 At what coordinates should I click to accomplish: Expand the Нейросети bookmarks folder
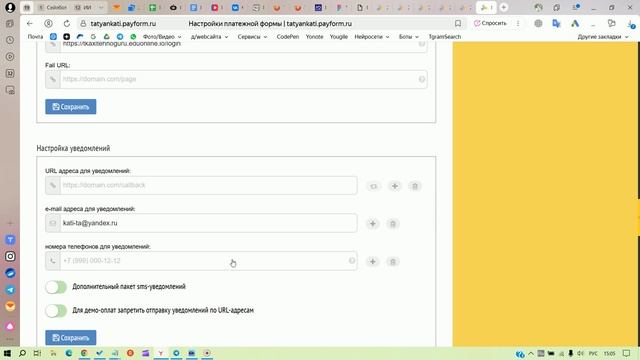pyautogui.click(x=372, y=37)
